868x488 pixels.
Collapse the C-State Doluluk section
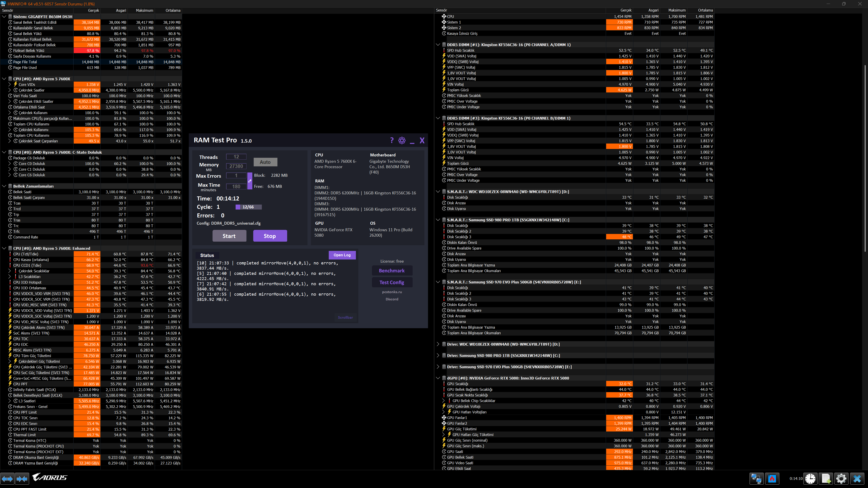(4, 152)
